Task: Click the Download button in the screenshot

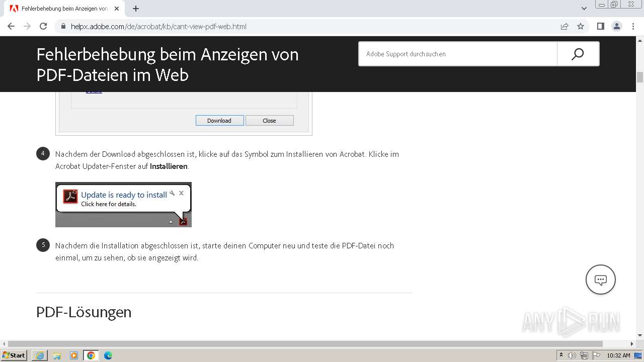Action: 219,121
